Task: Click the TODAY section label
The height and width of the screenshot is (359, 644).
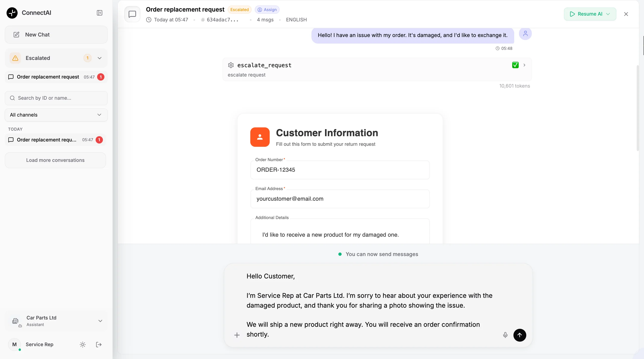Action: 15,129
